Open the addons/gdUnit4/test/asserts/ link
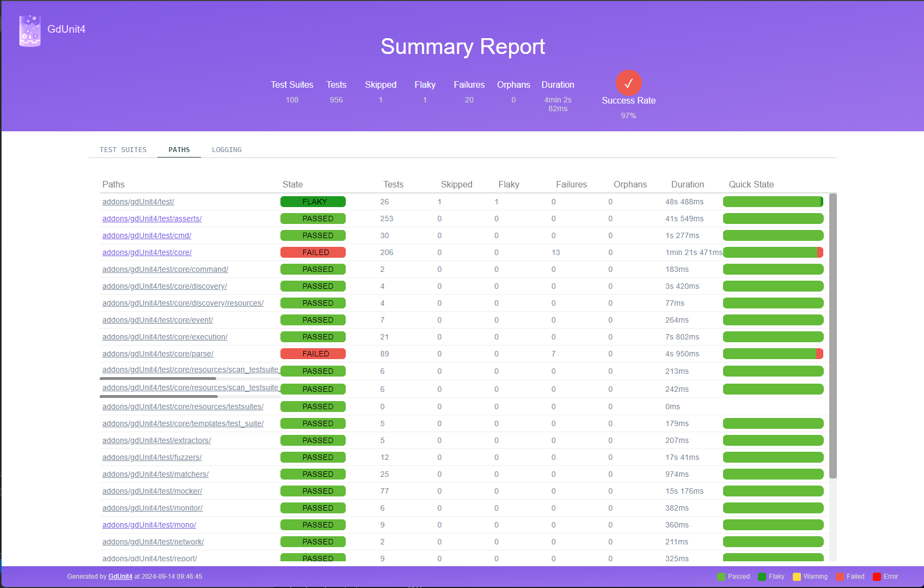 click(152, 219)
